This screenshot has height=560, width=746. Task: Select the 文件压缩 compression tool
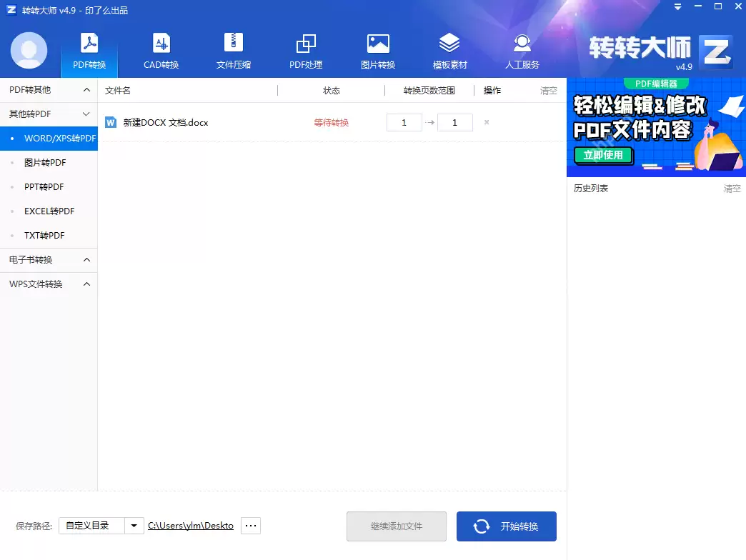tap(233, 50)
